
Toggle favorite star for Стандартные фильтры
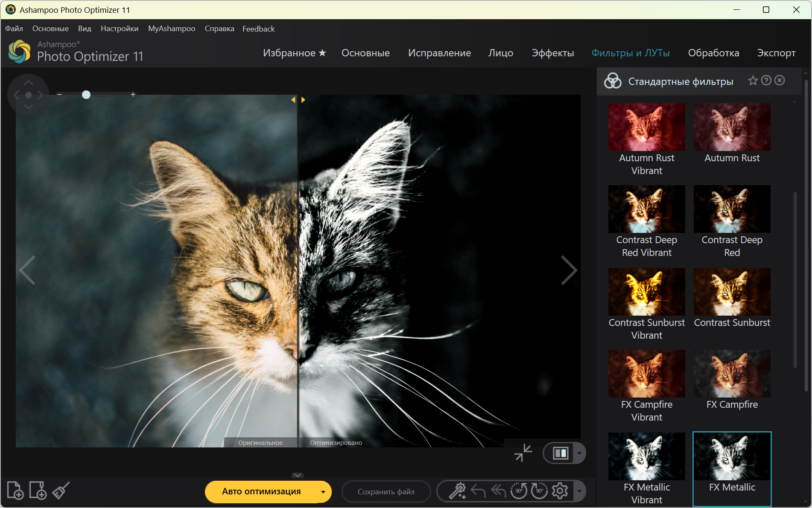pos(753,81)
